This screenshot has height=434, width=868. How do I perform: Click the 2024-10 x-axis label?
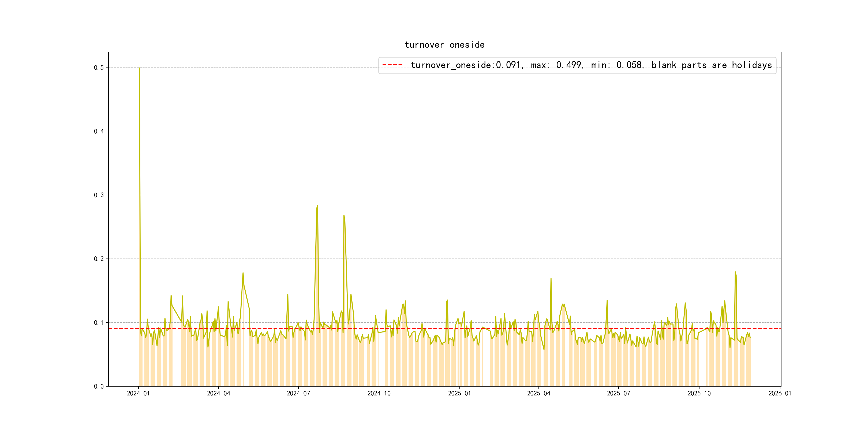pos(379,394)
